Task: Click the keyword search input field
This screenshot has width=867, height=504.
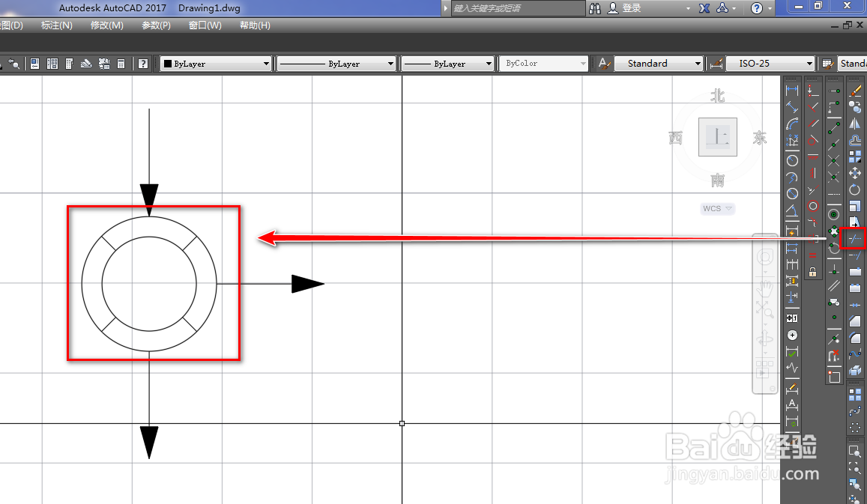Action: (x=518, y=8)
